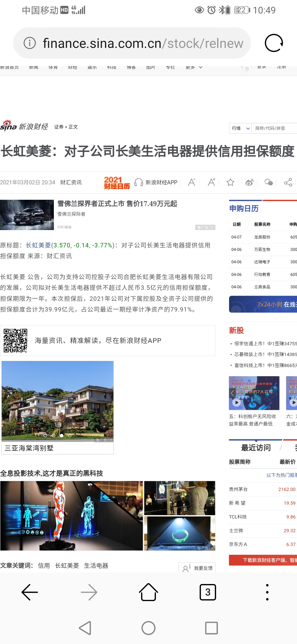Image resolution: width=297 pixels, height=644 pixels.
Task: Open 新希望 stock row
Action: (x=262, y=503)
